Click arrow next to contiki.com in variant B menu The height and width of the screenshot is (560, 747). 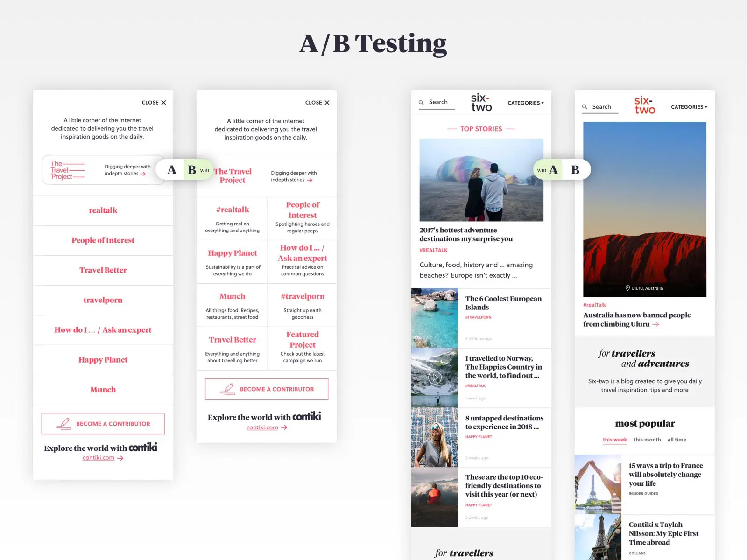pyautogui.click(x=284, y=427)
